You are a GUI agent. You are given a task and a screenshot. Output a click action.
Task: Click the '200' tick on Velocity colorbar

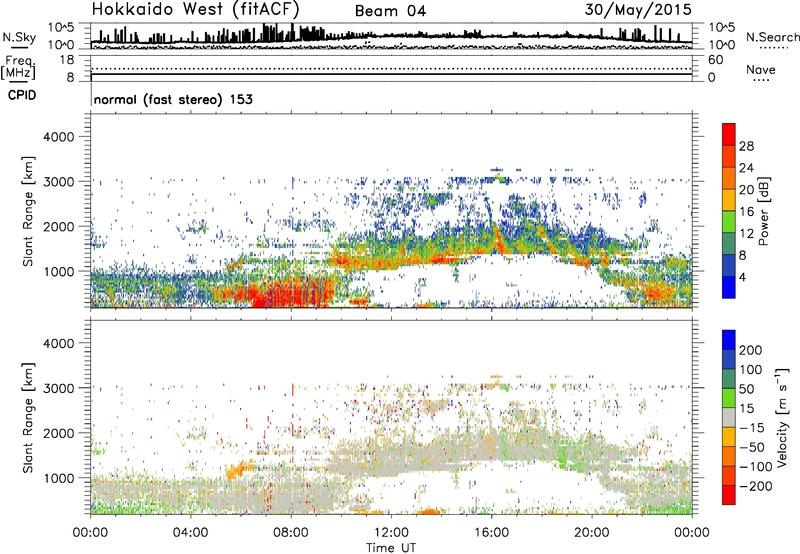tap(751, 350)
